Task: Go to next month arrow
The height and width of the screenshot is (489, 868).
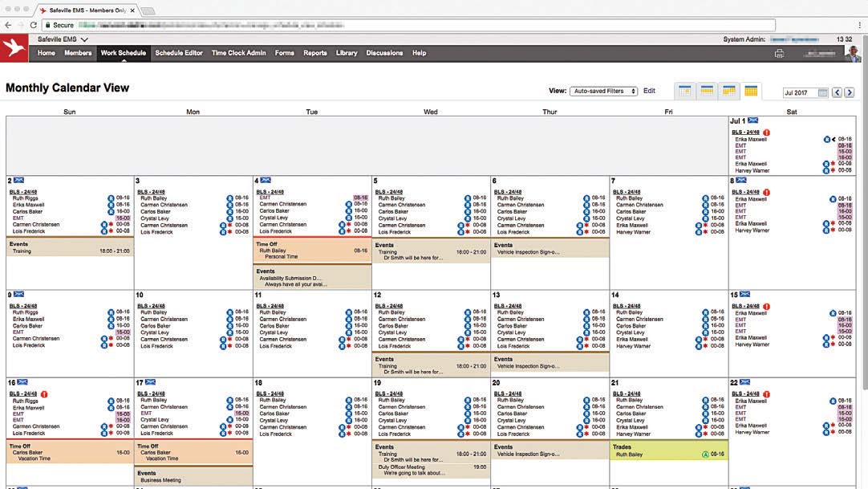Action: pos(849,93)
